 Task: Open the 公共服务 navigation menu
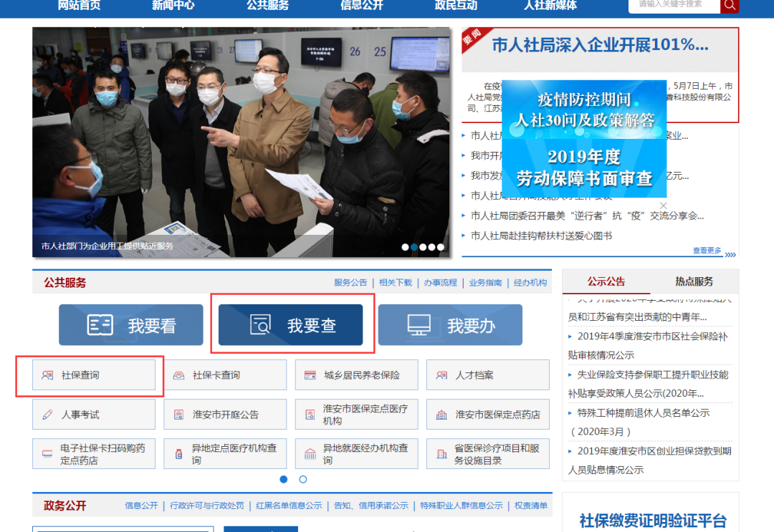[x=267, y=6]
